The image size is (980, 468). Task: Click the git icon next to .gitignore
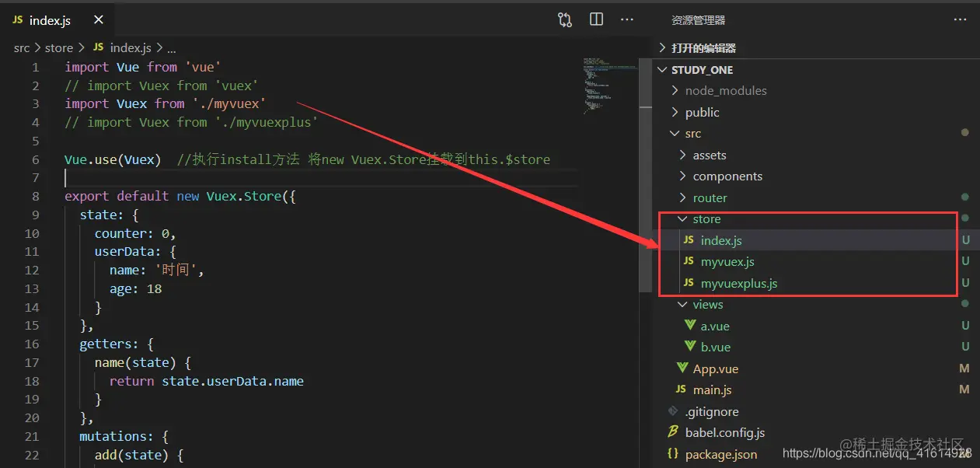(673, 411)
